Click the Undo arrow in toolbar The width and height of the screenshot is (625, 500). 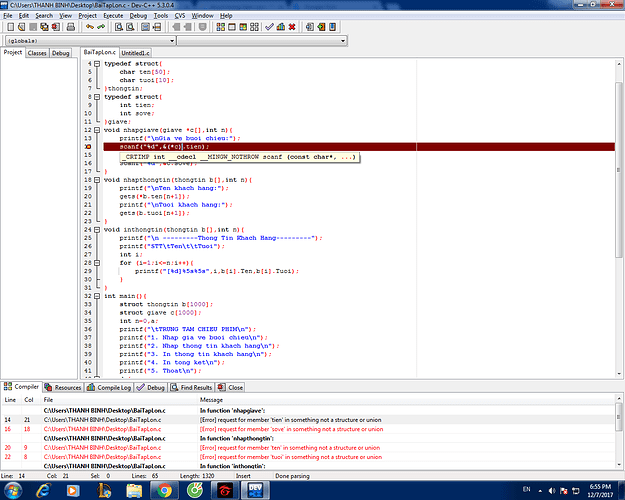click(x=89, y=27)
